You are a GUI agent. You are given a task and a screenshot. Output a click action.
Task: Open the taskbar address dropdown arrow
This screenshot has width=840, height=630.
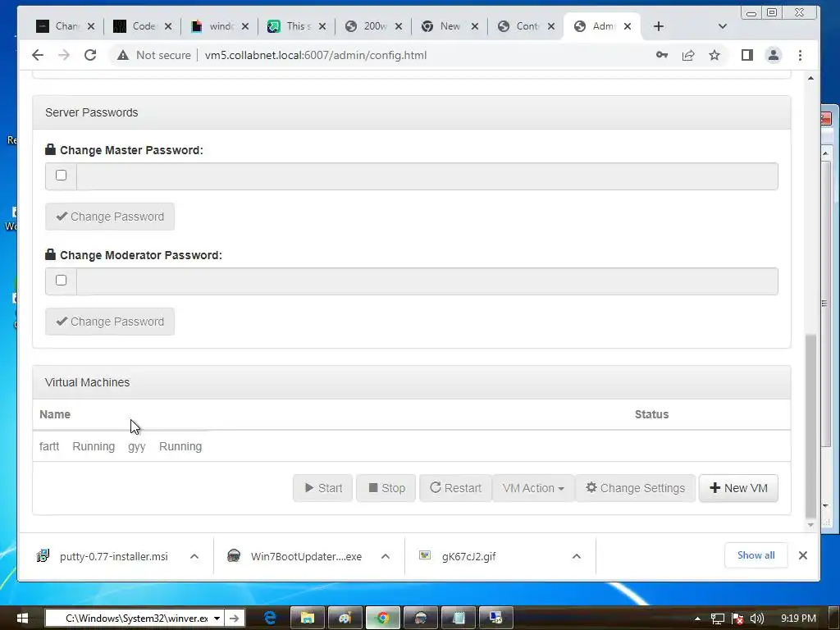tap(217, 619)
